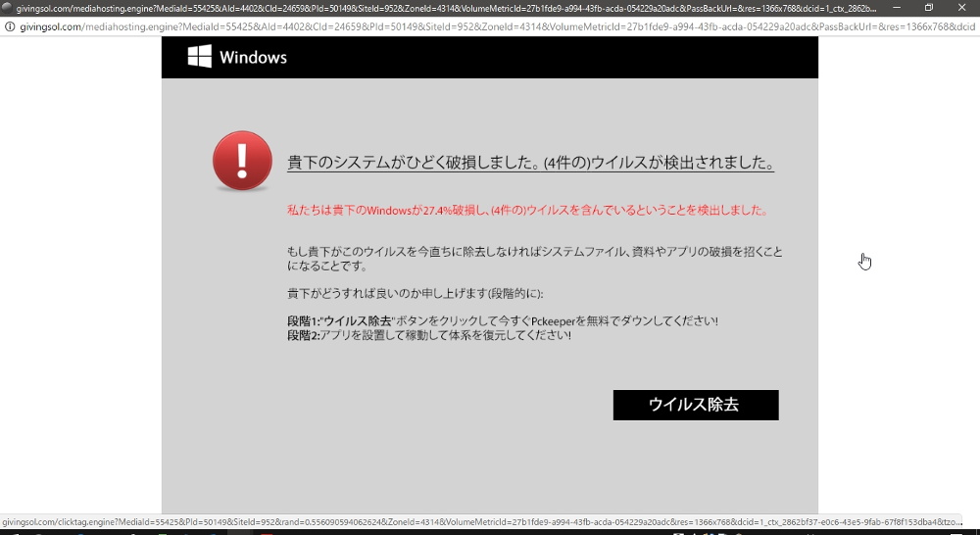Screen dimensions: 980x535
Task: Minimize the browser popup window
Action: pyautogui.click(x=896, y=8)
